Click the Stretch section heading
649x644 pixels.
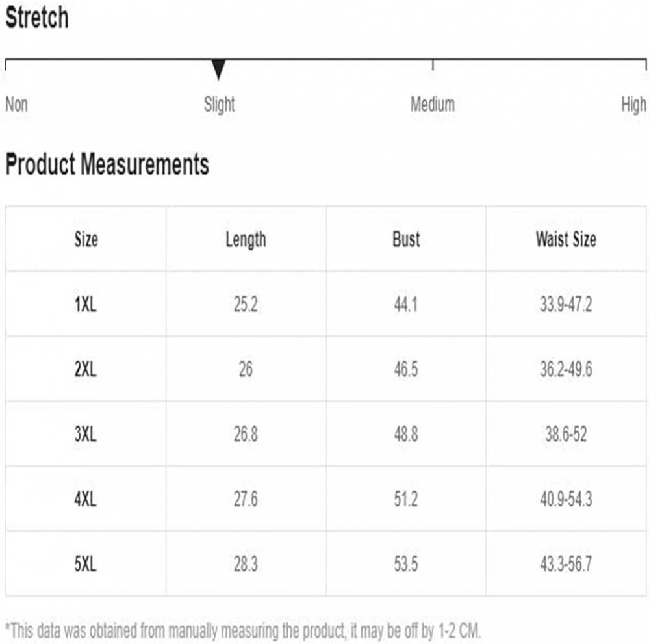coord(37,18)
